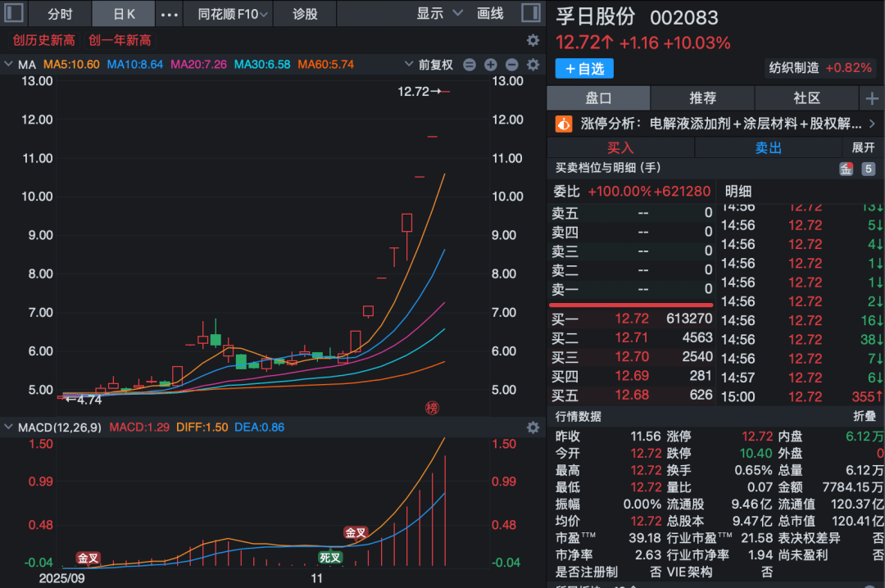
Task: Select 买五 bid row at 12.68
Action: 631,395
